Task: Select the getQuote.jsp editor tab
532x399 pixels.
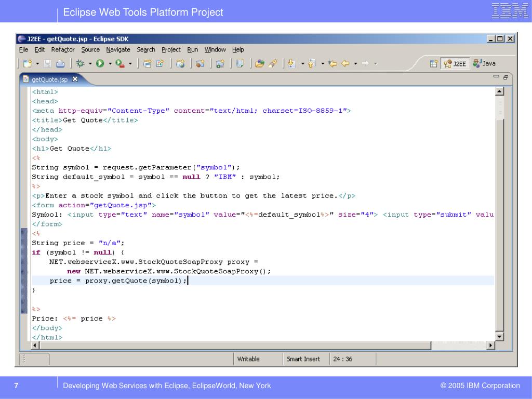Action: click(50, 79)
